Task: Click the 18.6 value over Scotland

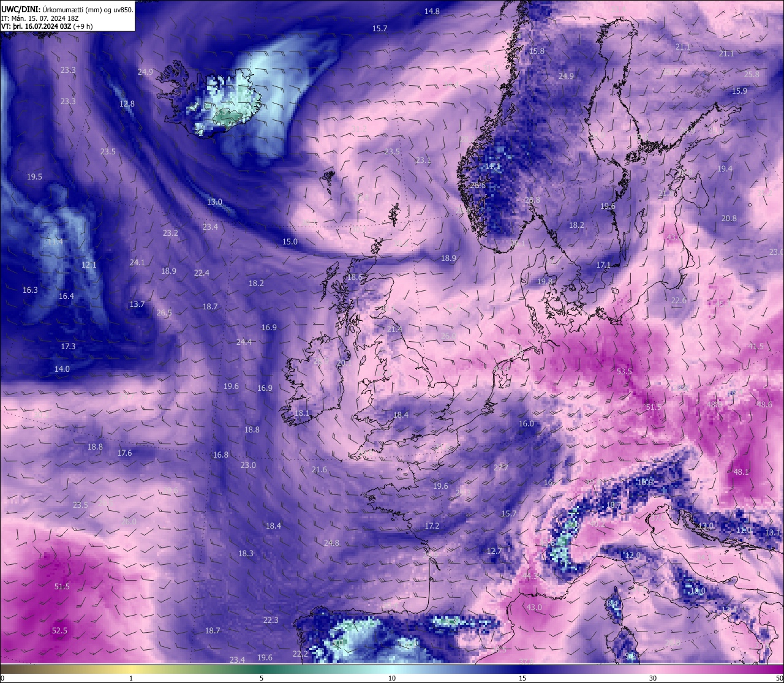Action: [x=354, y=277]
